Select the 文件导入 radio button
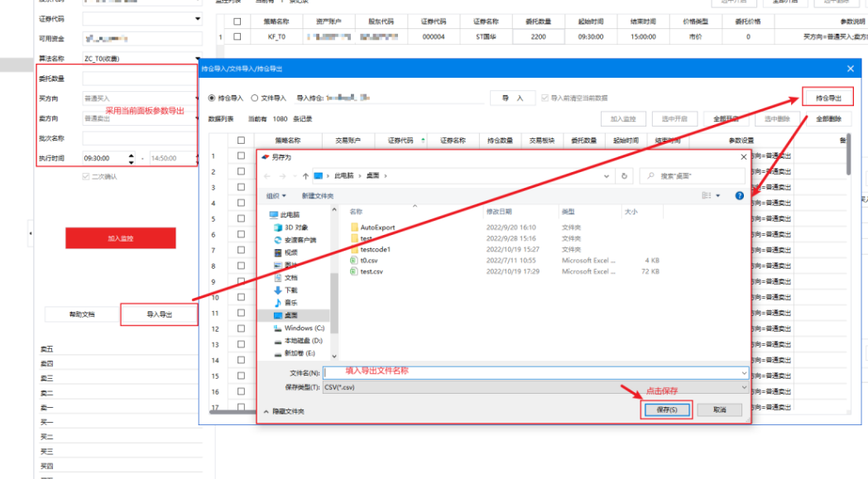Viewport: 868px width, 479px height. click(255, 98)
